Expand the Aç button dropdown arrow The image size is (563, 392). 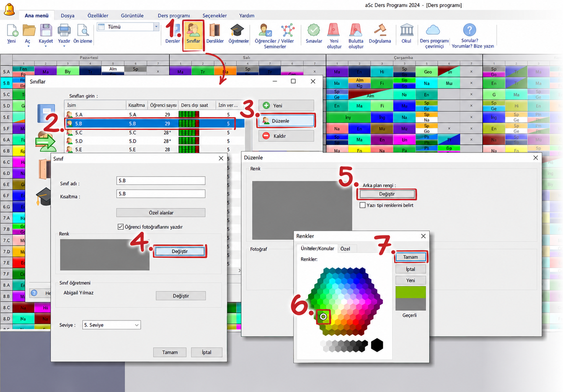click(x=28, y=46)
